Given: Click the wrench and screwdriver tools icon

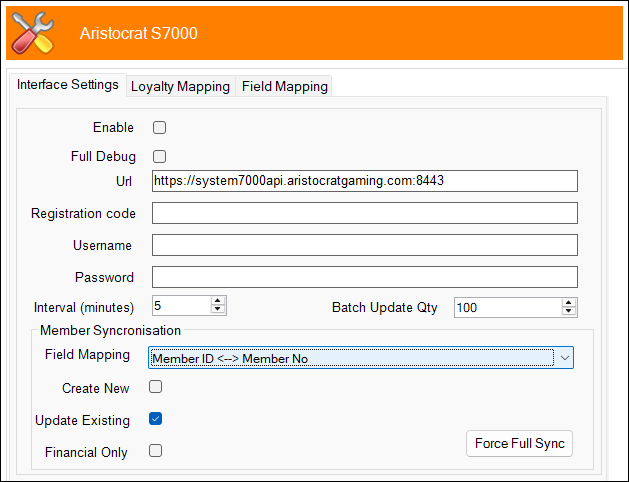Looking at the screenshot, I should tap(33, 33).
